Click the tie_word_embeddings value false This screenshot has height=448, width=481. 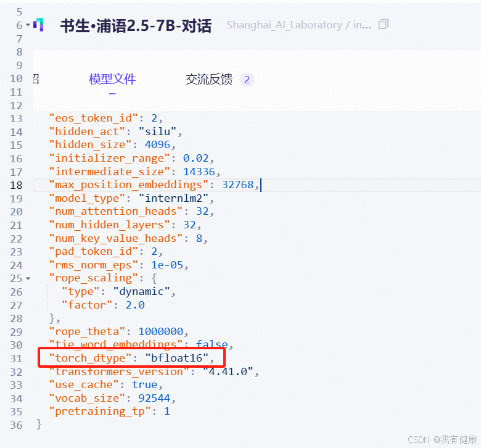(x=212, y=344)
